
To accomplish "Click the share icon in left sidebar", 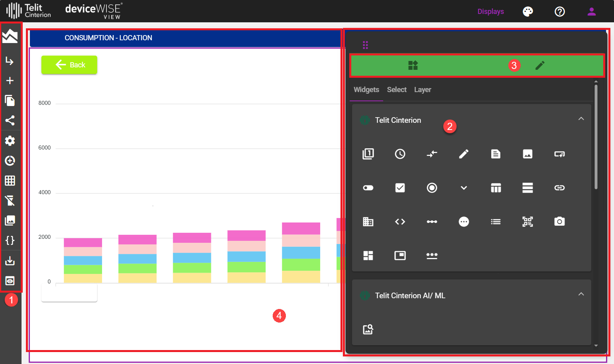I will point(10,120).
